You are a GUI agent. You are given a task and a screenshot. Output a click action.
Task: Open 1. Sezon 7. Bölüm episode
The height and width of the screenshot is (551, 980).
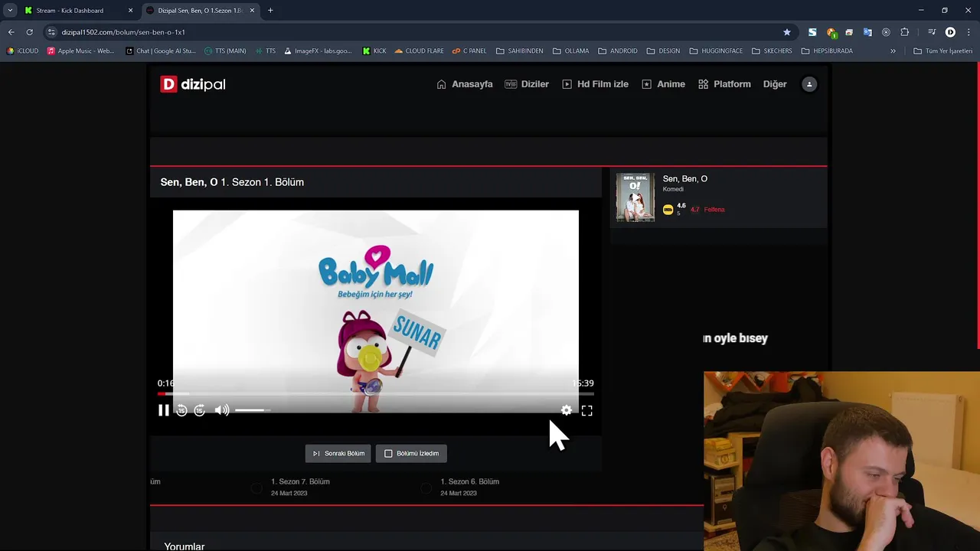coord(300,482)
